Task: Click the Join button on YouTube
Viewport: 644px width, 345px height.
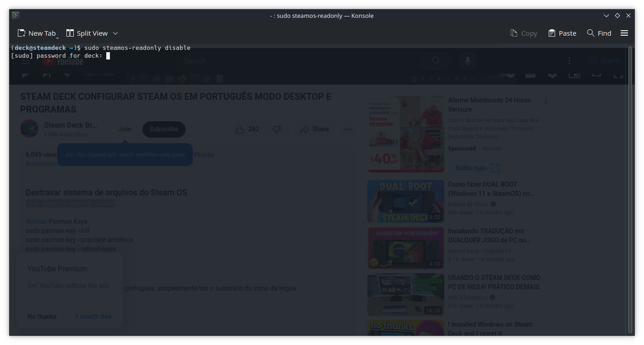Action: click(125, 129)
